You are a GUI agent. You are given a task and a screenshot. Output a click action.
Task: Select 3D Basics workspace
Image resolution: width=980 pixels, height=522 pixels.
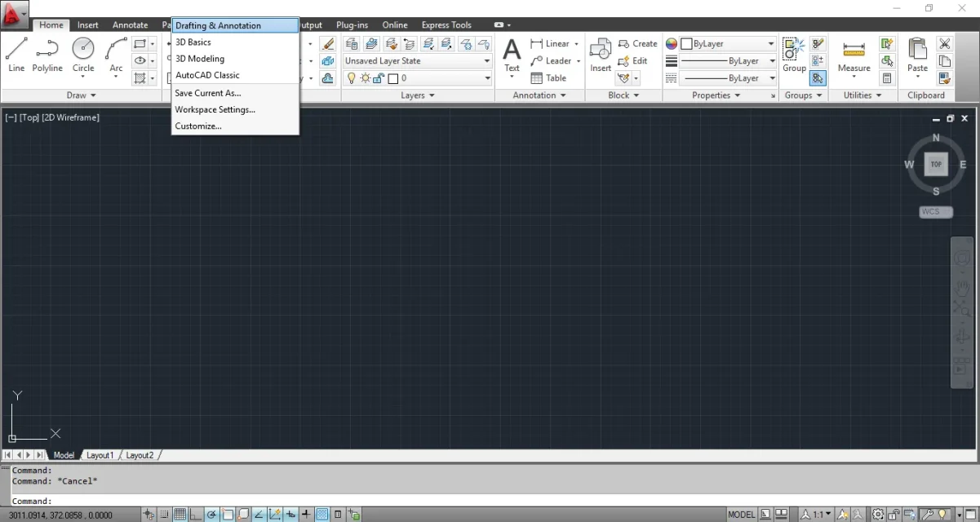(x=235, y=42)
